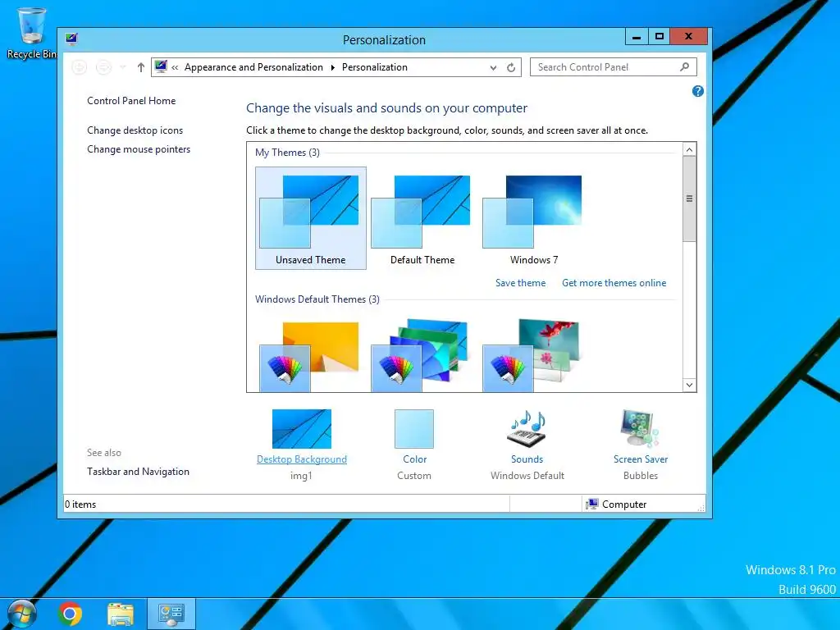Screen dimensions: 840x630
Task: Click in Search Control Panel field
Action: tap(614, 67)
